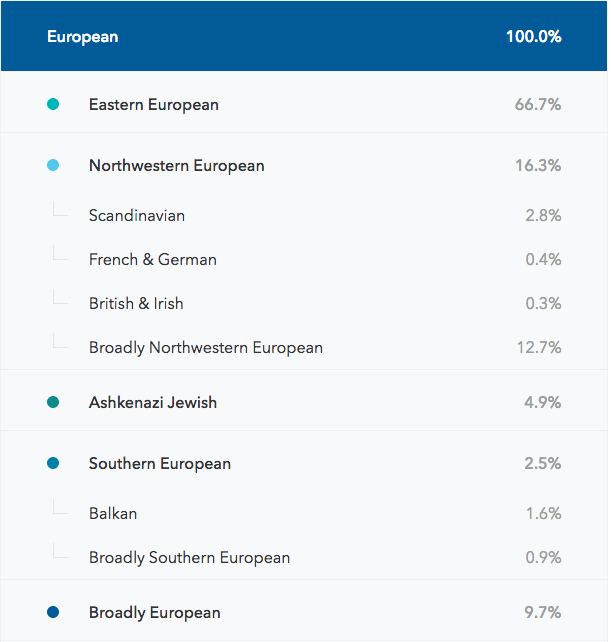
Task: Click the 66.7% Eastern European percentage
Action: coord(538,104)
